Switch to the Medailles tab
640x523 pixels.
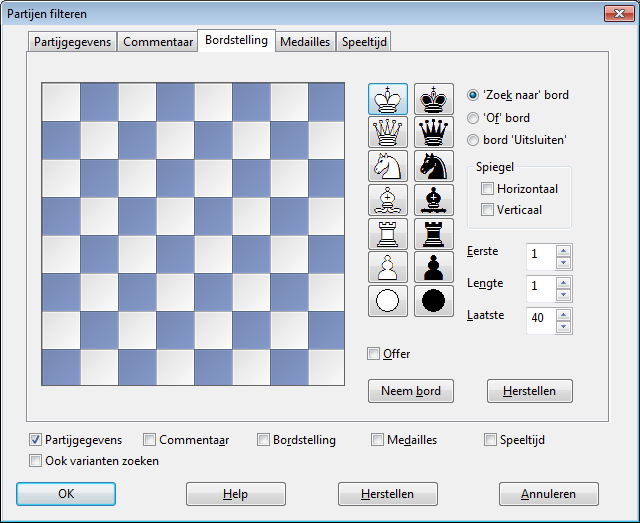click(305, 42)
